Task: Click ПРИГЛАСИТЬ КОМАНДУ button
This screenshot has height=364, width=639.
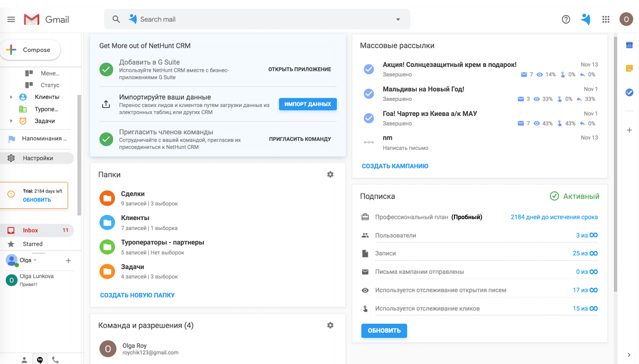Action: point(300,139)
